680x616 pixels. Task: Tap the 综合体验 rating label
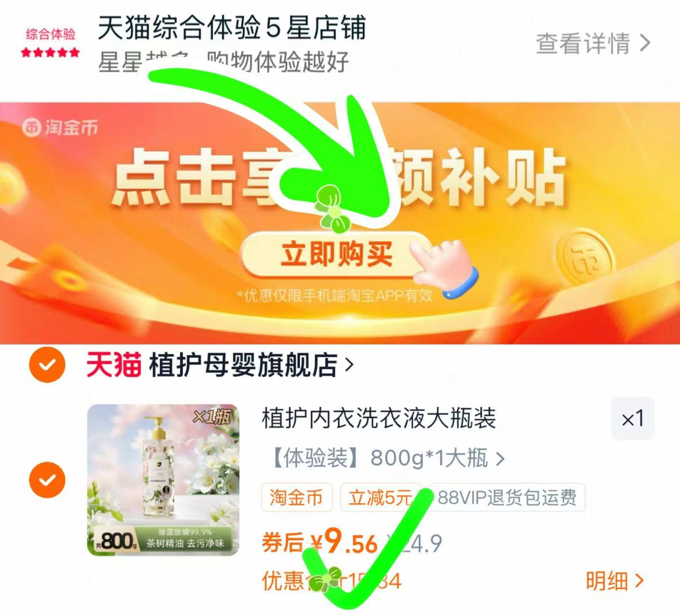pos(50,34)
